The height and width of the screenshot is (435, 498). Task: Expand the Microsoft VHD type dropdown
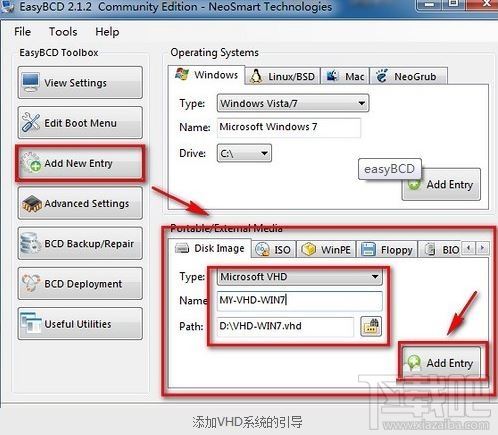(299, 277)
